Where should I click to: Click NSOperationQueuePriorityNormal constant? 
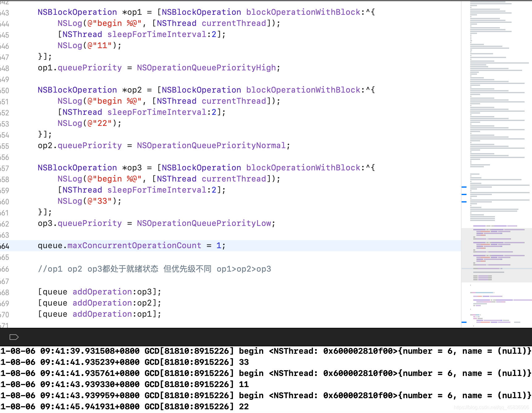point(211,145)
